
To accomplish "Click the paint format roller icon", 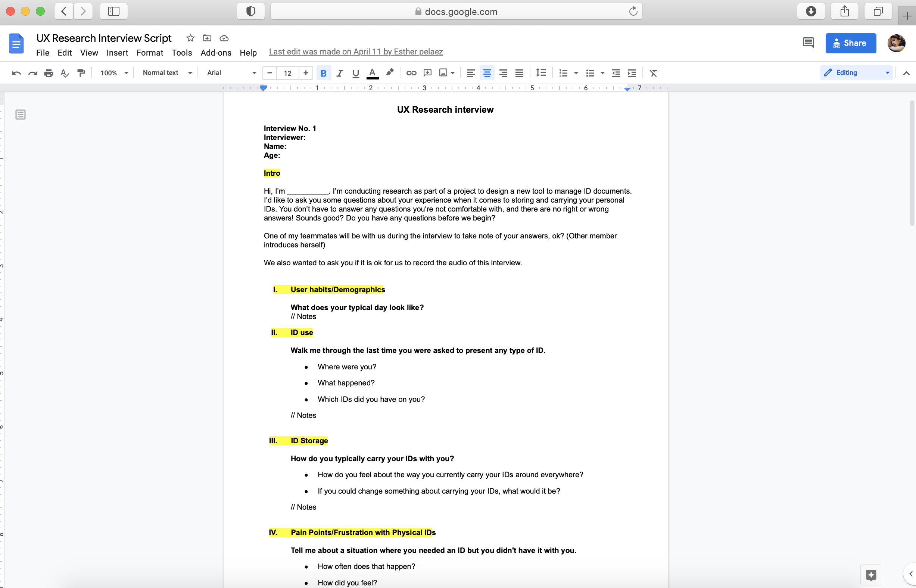I will [81, 73].
